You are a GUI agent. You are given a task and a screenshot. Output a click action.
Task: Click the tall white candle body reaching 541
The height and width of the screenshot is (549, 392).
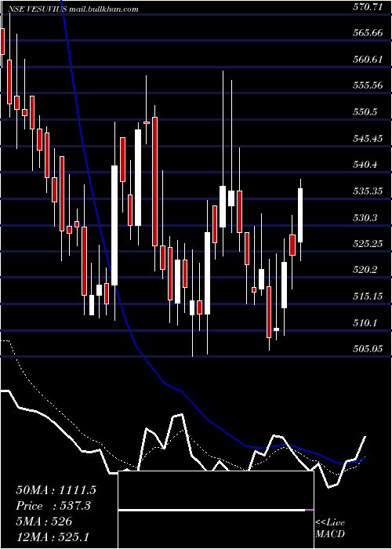tap(114, 226)
